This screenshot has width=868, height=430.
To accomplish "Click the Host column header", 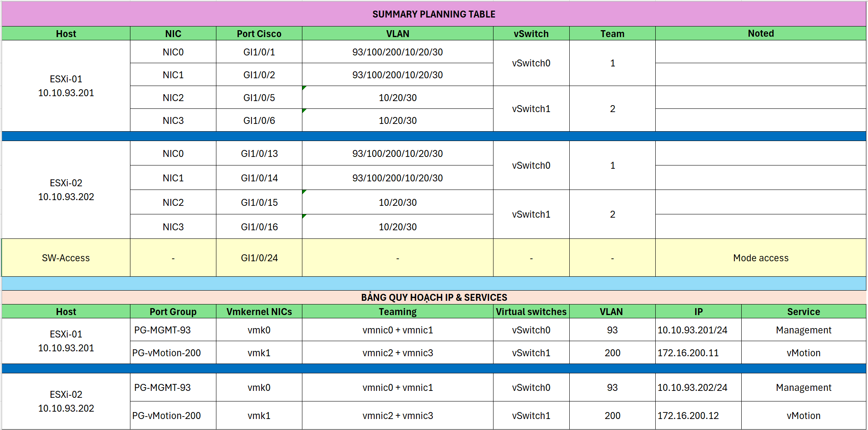I will pos(66,33).
